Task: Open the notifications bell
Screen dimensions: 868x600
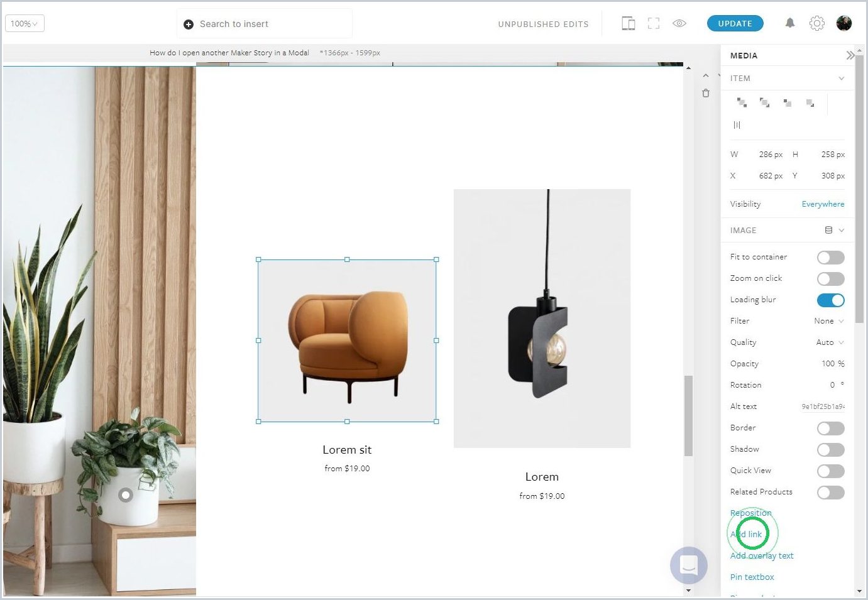Action: pos(790,23)
